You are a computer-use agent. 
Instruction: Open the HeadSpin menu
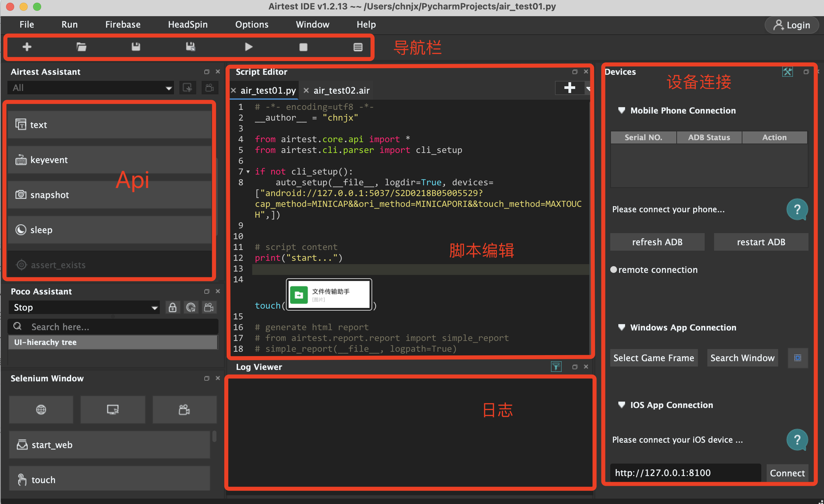pyautogui.click(x=188, y=25)
